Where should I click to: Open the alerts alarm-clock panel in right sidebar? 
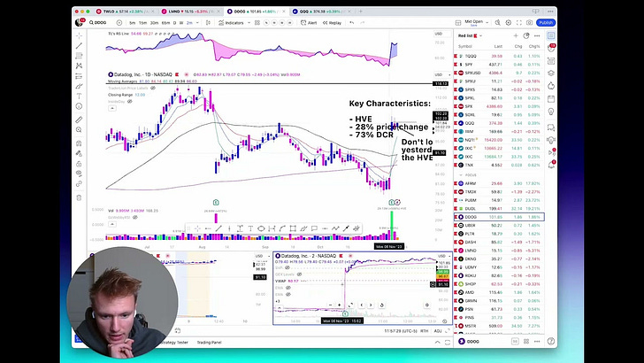click(551, 49)
